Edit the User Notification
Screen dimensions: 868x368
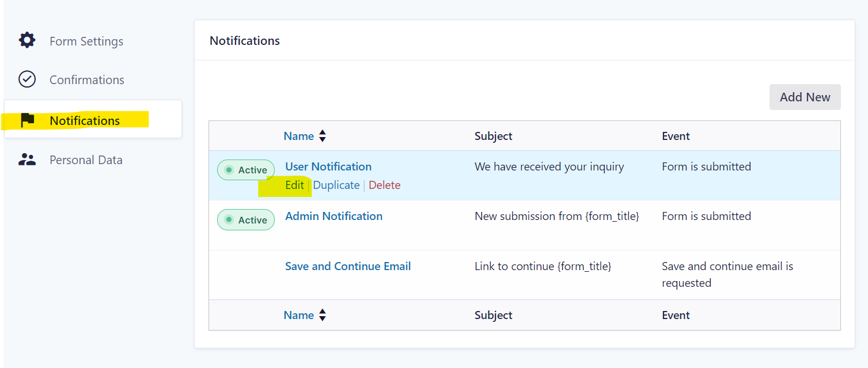pos(294,185)
